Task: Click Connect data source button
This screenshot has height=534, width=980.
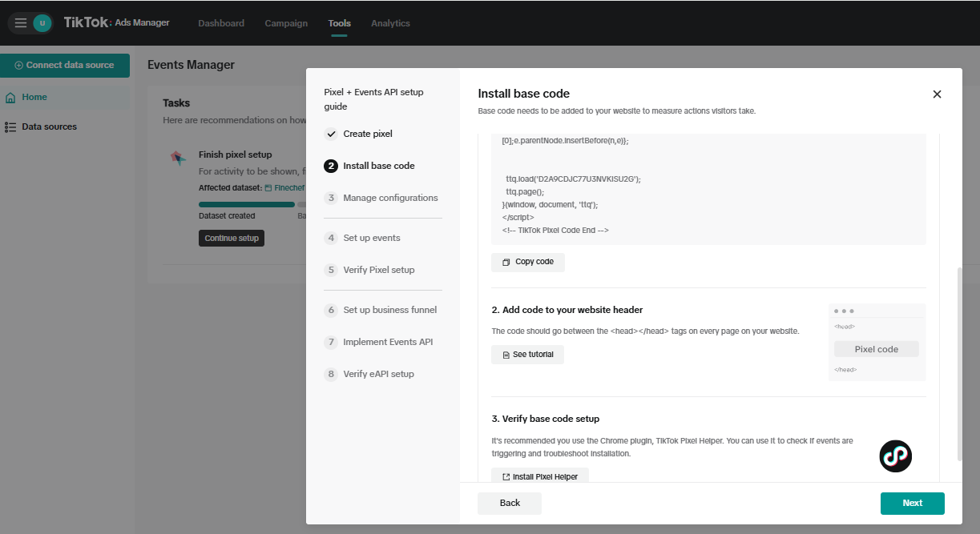Action: click(65, 66)
